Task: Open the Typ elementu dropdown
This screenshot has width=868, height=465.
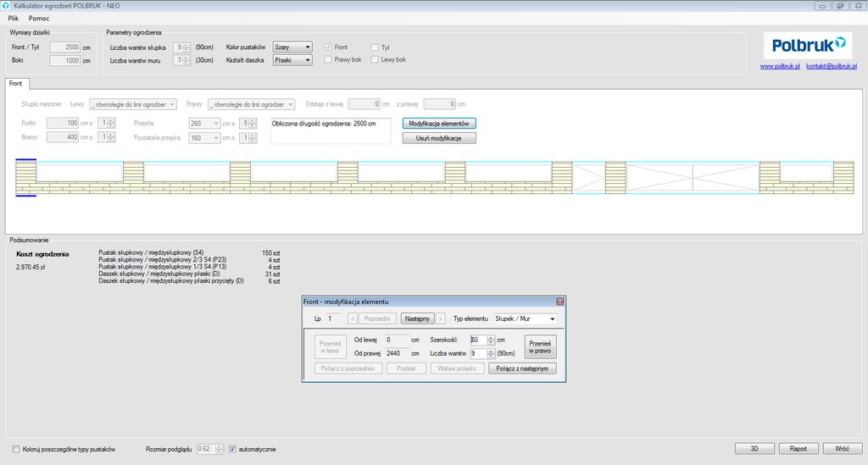Action: tap(525, 318)
